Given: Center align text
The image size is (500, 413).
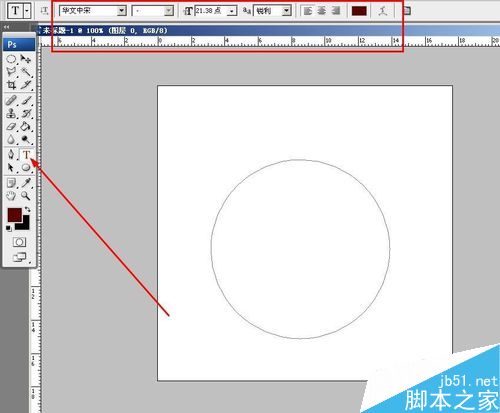Looking at the screenshot, I should click(322, 11).
